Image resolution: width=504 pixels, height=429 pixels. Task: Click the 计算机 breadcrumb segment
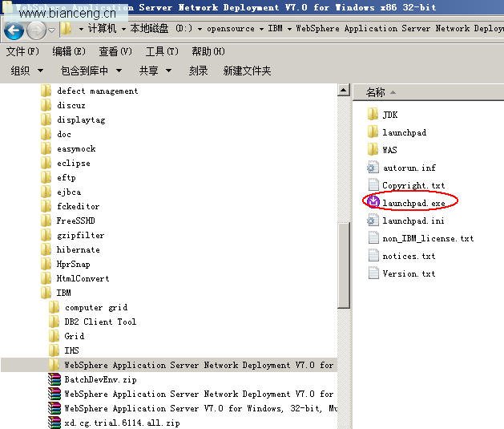102,28
